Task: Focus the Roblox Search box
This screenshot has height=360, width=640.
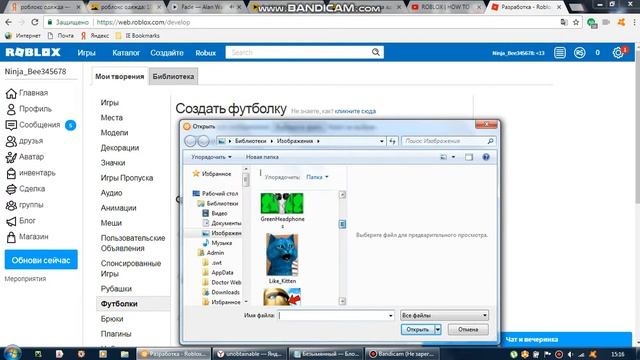Action: pos(300,52)
